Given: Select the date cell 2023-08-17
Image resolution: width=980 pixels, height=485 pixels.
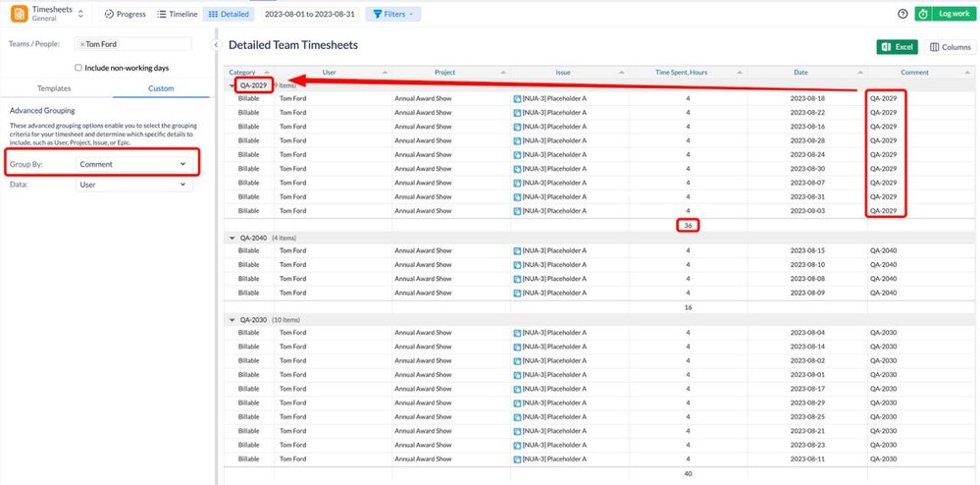Looking at the screenshot, I should tap(807, 389).
